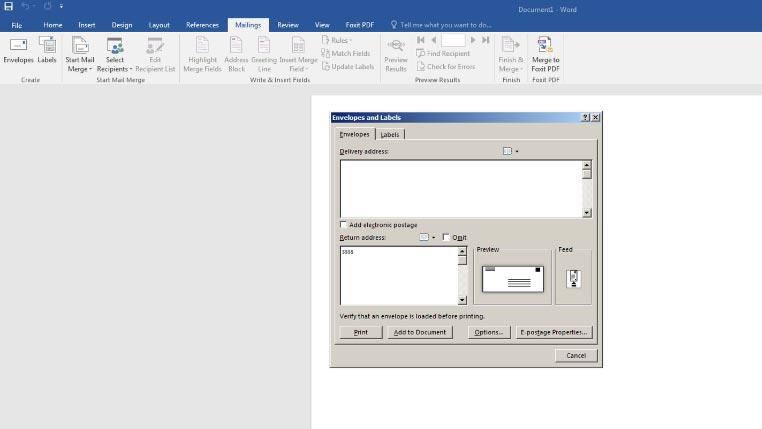Click the envelope Feed orientation icon
This screenshot has height=429, width=762.
click(573, 279)
